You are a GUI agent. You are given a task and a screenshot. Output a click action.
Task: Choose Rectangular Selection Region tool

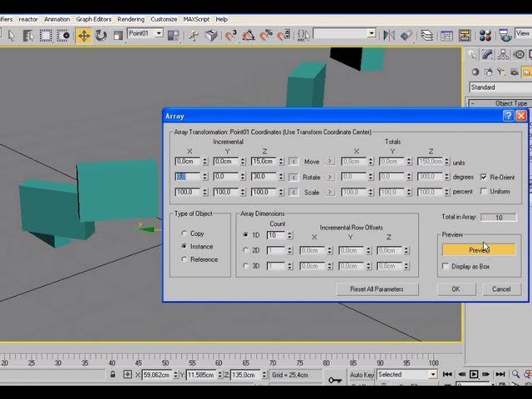point(46,35)
